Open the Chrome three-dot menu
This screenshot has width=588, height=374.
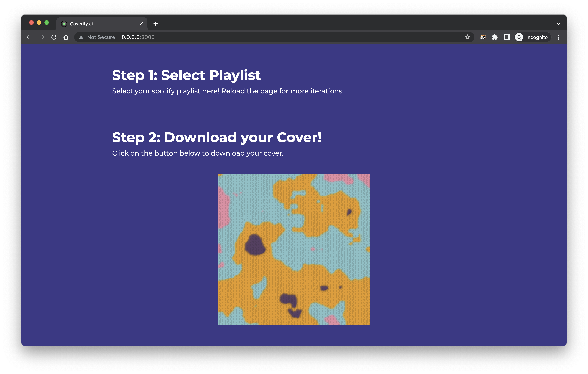click(x=558, y=37)
